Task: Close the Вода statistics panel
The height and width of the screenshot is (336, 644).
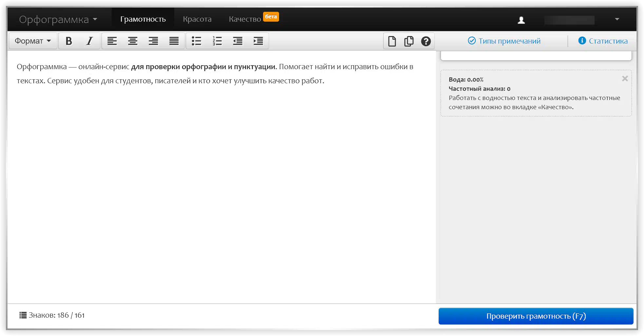Action: [625, 79]
